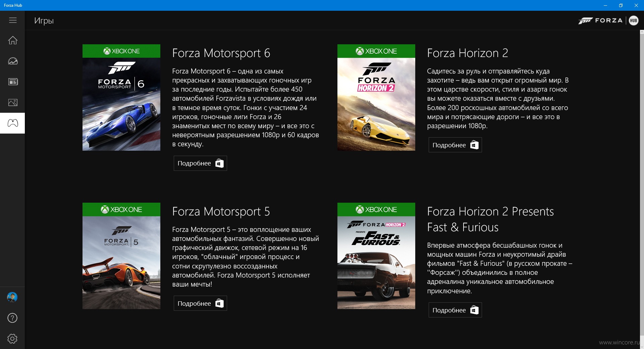This screenshot has height=349, width=644.
Task: Click Подробнее for Forza Motorsport 6
Action: tap(200, 163)
